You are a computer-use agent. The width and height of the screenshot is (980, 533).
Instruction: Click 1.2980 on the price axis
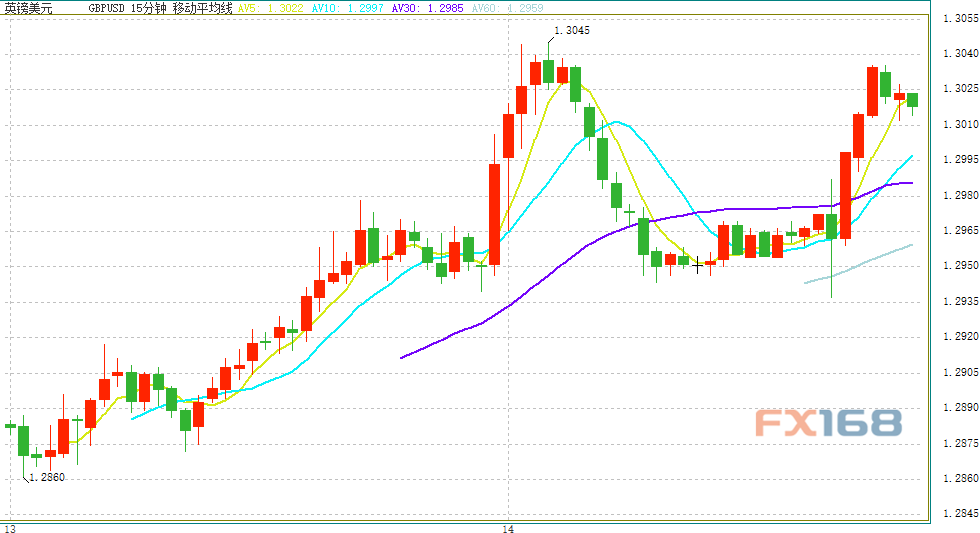tap(960, 195)
